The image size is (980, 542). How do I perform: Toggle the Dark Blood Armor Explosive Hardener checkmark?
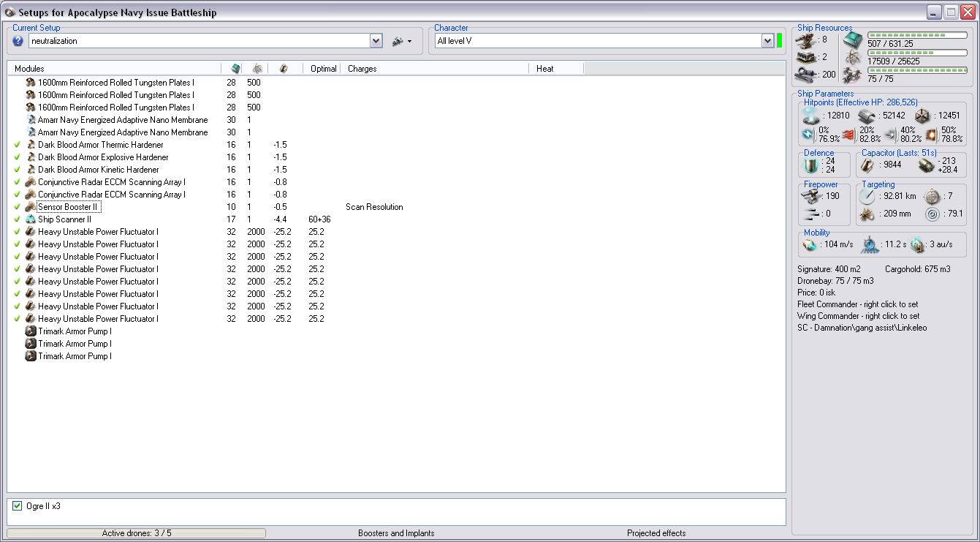tap(17, 157)
